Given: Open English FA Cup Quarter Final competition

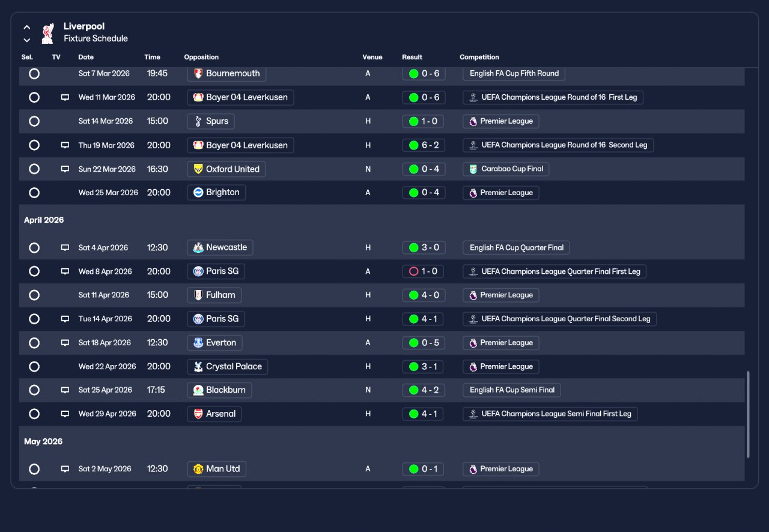Looking at the screenshot, I should 517,247.
